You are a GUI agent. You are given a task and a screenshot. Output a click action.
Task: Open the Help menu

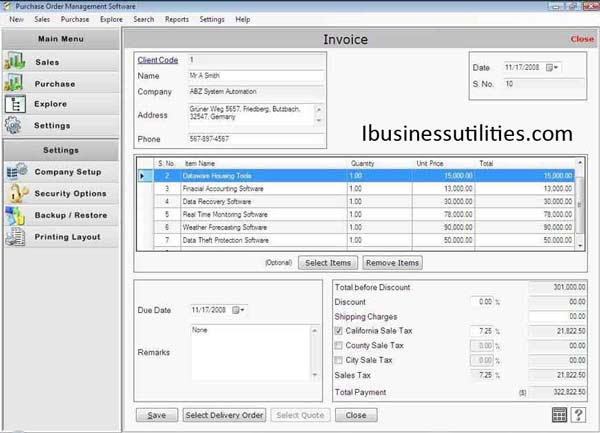point(243,19)
